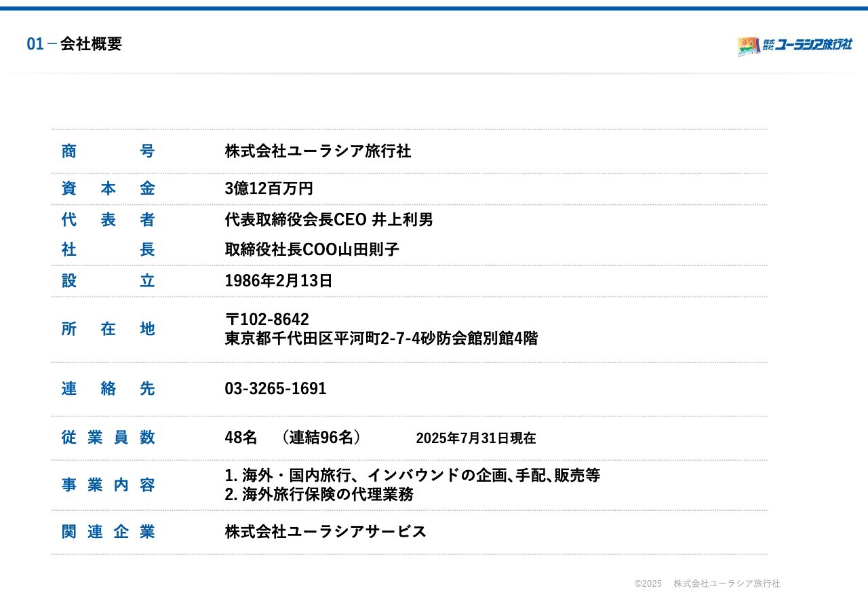The width and height of the screenshot is (868, 614).
Task: Click the company name 株式会社ユーラシア旅行社 in the table
Action: coord(317,151)
